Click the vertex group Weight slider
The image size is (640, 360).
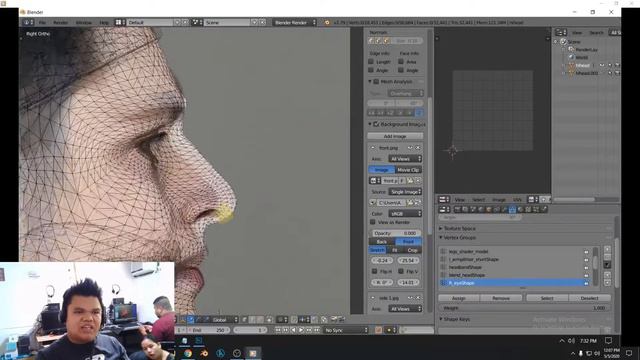coord(524,308)
